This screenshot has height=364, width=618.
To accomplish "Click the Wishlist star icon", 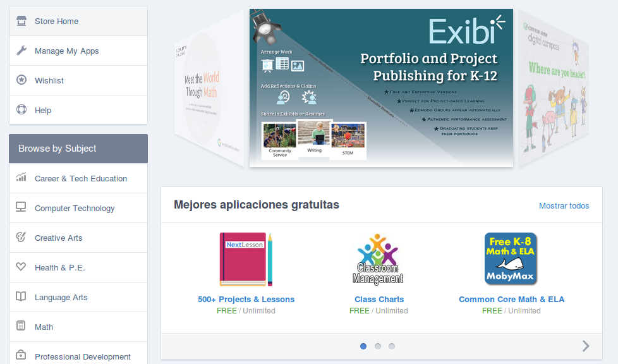I will point(21,80).
